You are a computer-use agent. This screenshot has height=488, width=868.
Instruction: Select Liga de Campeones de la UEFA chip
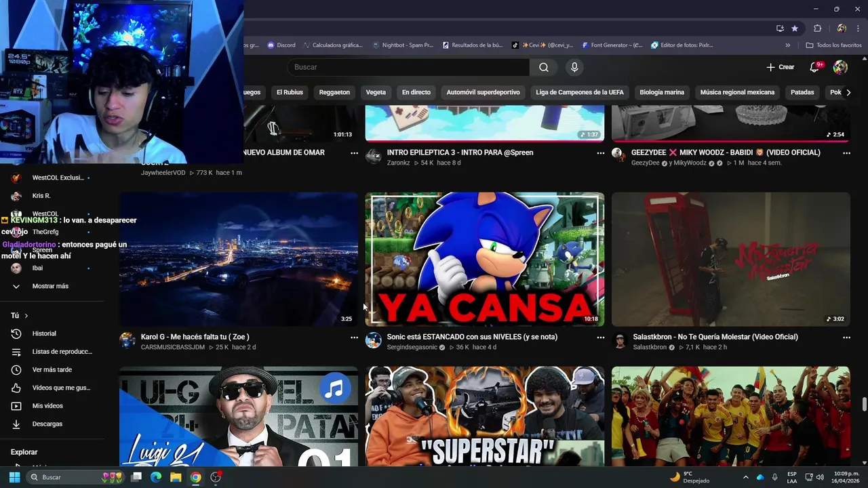pos(580,92)
